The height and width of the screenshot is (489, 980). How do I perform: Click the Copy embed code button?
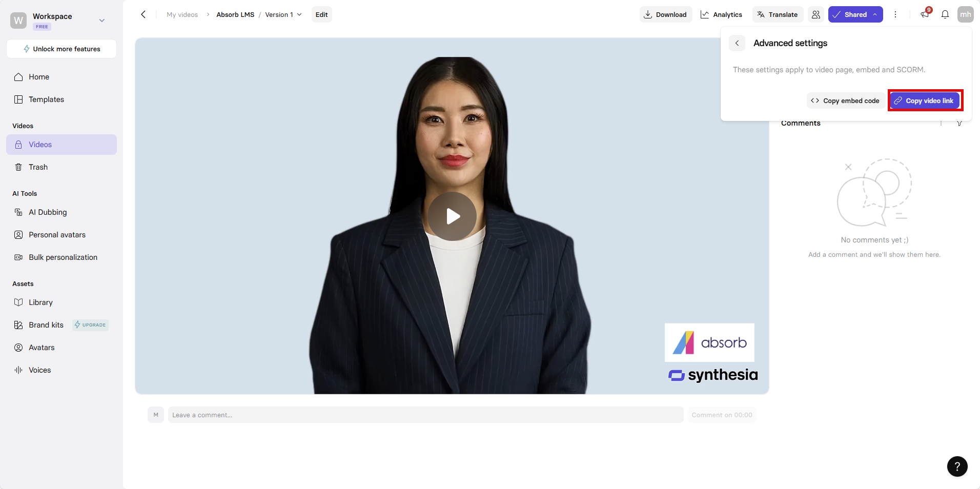pos(845,100)
